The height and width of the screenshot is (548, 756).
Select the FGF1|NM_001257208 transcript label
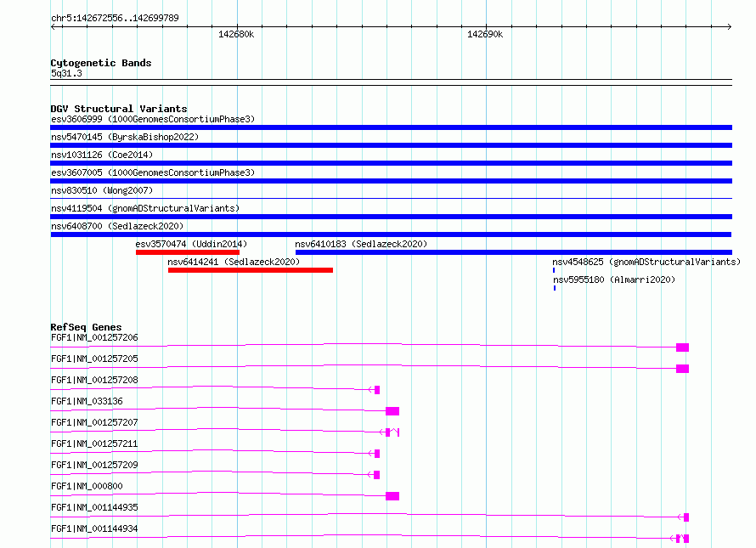coord(94,380)
